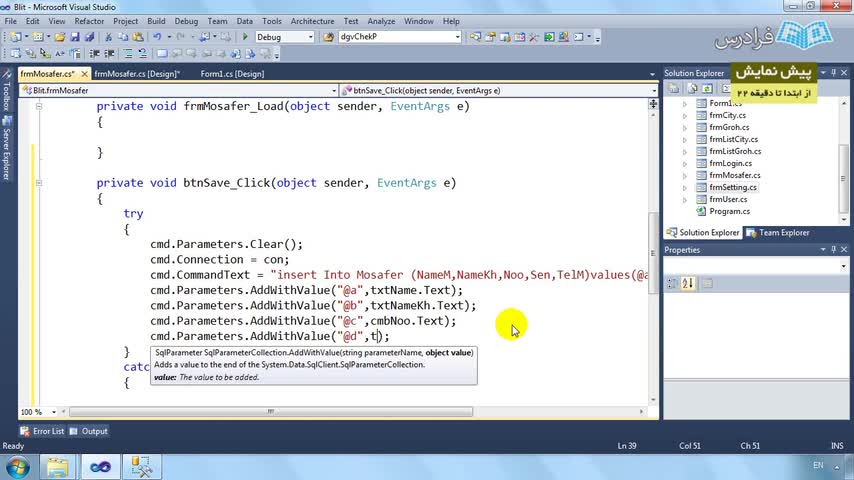Open the Architecture menu
This screenshot has width=854, height=480.
[312, 21]
